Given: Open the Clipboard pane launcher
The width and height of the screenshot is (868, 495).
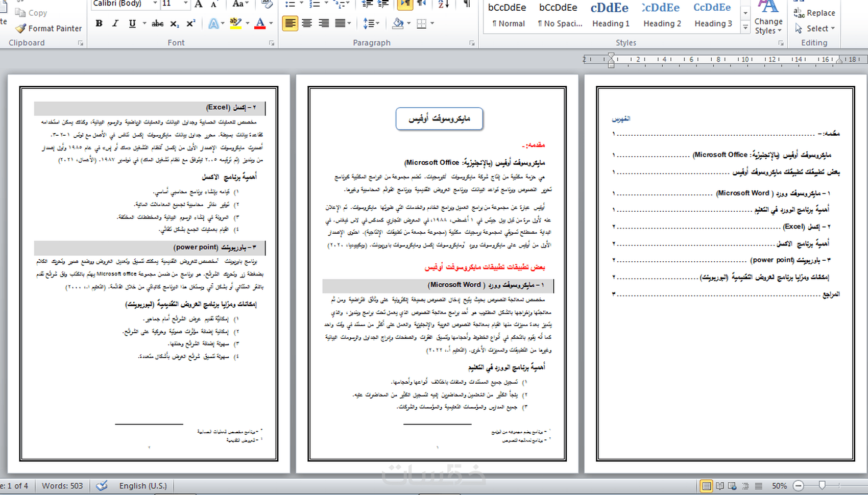Looking at the screenshot, I should pyautogui.click(x=81, y=43).
